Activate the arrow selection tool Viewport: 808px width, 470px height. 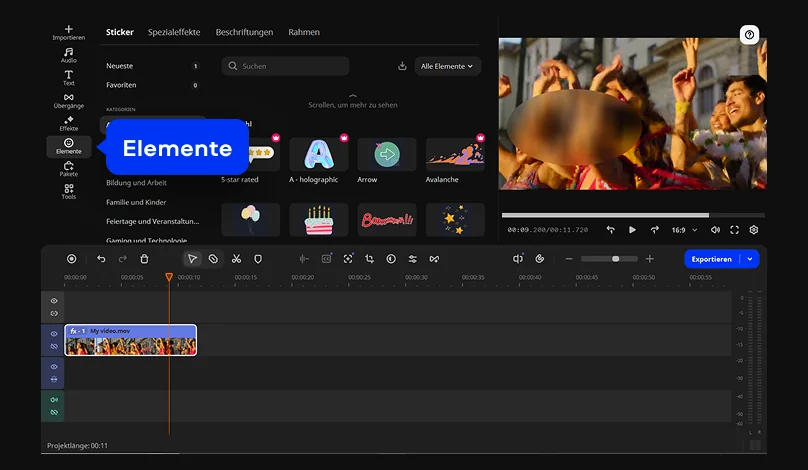pos(192,259)
